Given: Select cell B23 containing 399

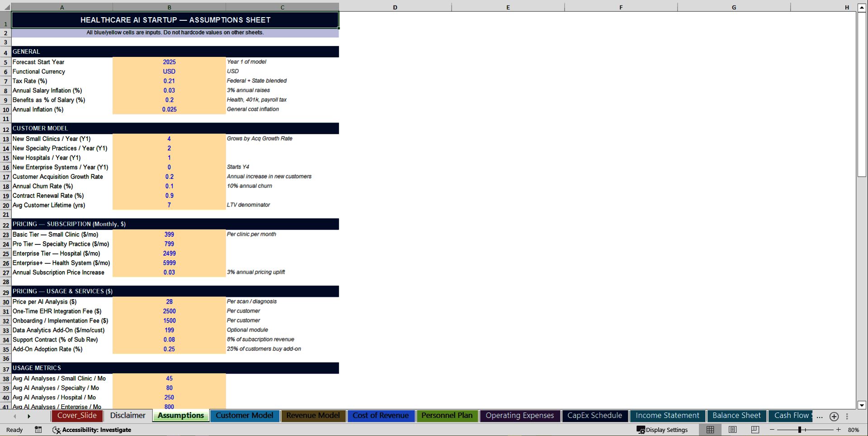Looking at the screenshot, I should [169, 234].
